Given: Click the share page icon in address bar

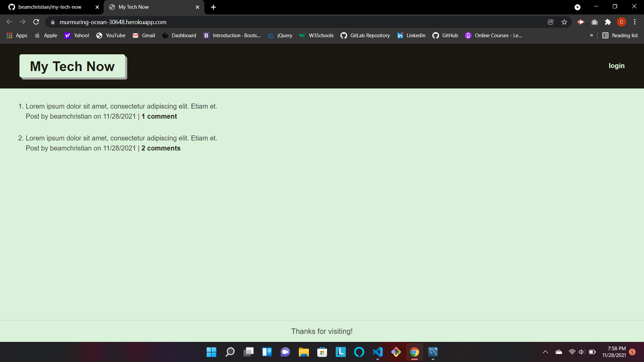Looking at the screenshot, I should point(551,22).
